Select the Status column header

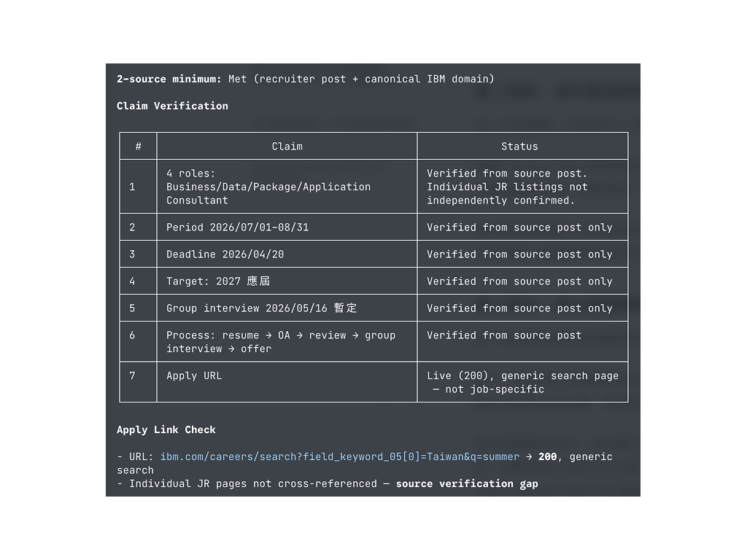pos(519,146)
